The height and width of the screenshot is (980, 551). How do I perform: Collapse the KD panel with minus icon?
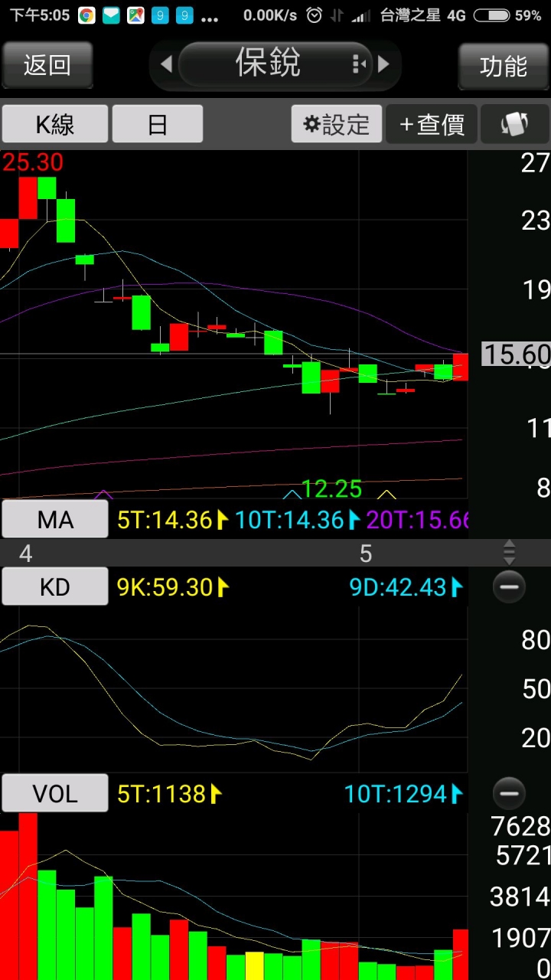click(x=509, y=587)
